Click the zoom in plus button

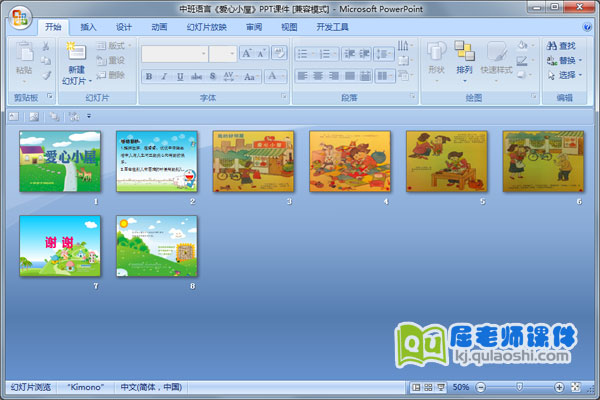pos(558,386)
